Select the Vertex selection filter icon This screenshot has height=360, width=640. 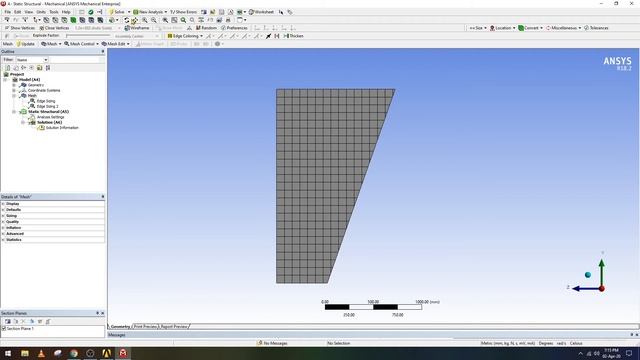47,20
